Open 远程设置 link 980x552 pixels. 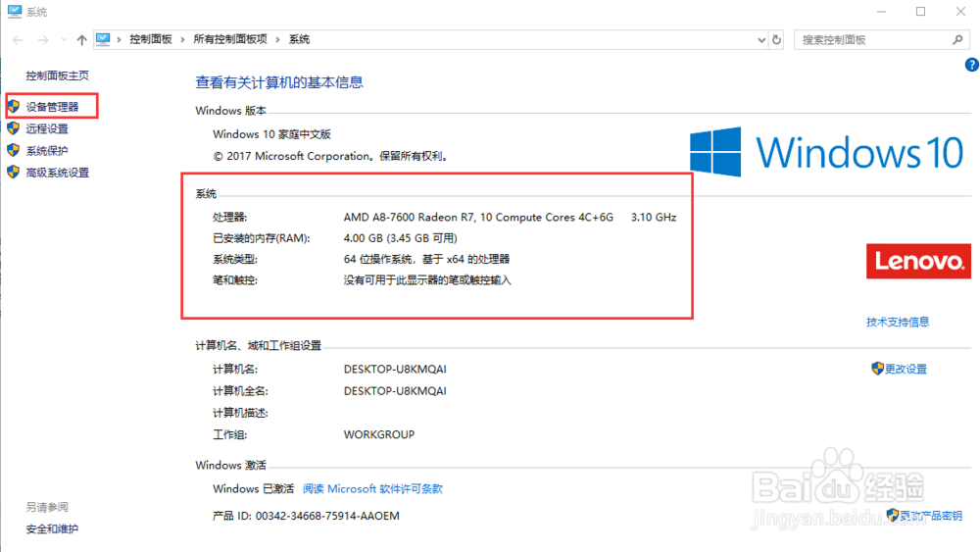pyautogui.click(x=47, y=128)
